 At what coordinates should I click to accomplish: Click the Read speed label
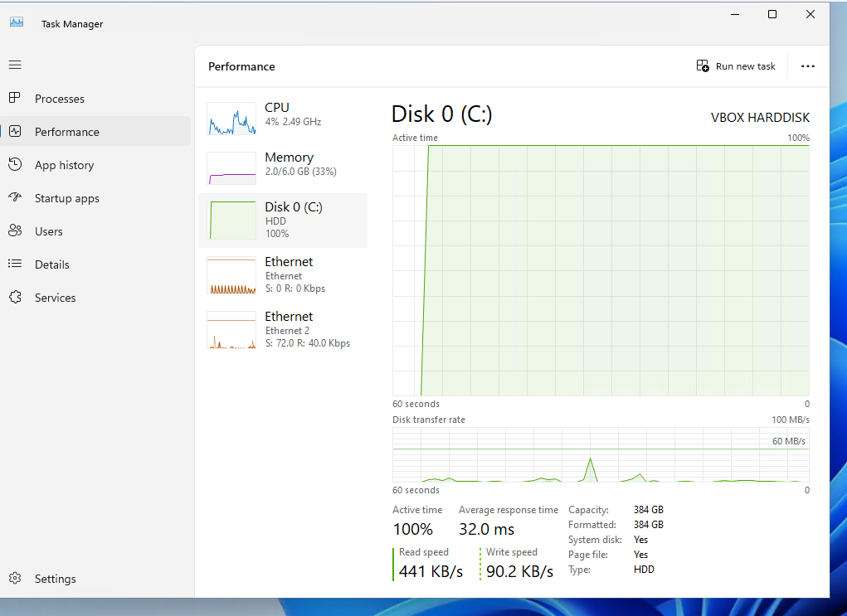tap(423, 552)
